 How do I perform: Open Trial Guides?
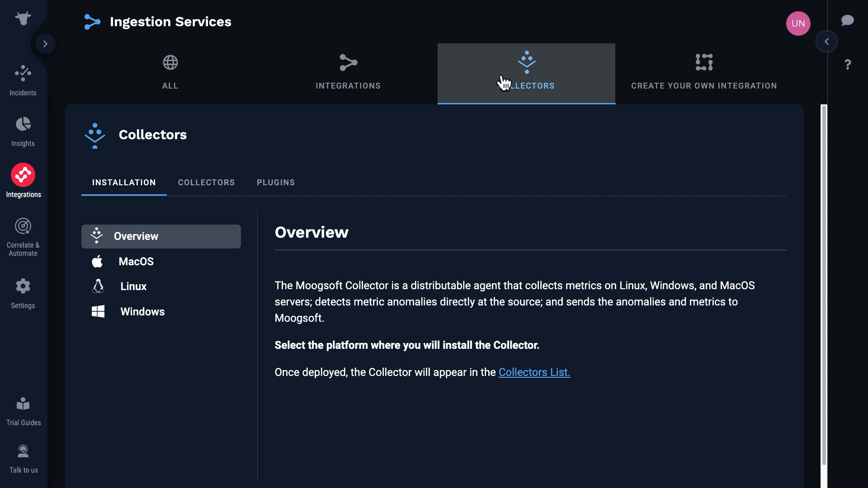(23, 404)
